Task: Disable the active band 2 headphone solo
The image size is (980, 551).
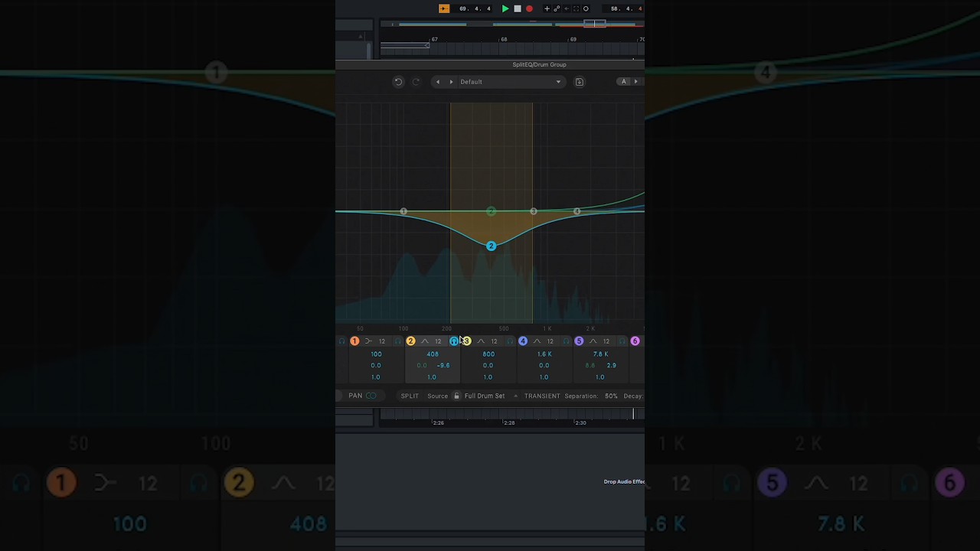Action: coord(454,341)
